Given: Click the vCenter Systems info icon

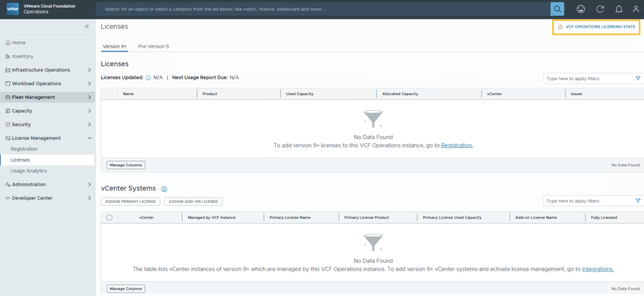Looking at the screenshot, I should [164, 189].
